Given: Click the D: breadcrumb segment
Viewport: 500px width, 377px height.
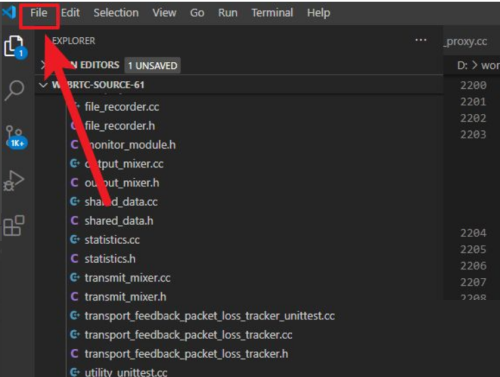Looking at the screenshot, I should pos(462,65).
